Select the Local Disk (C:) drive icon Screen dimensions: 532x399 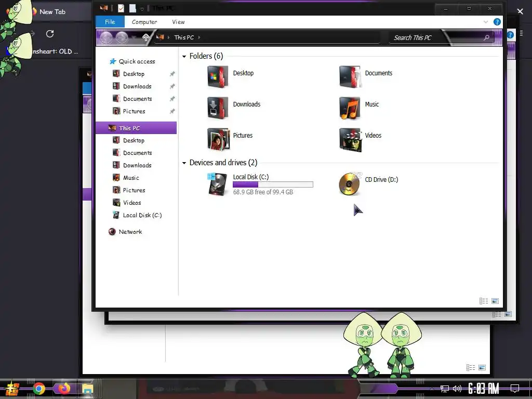tap(217, 184)
